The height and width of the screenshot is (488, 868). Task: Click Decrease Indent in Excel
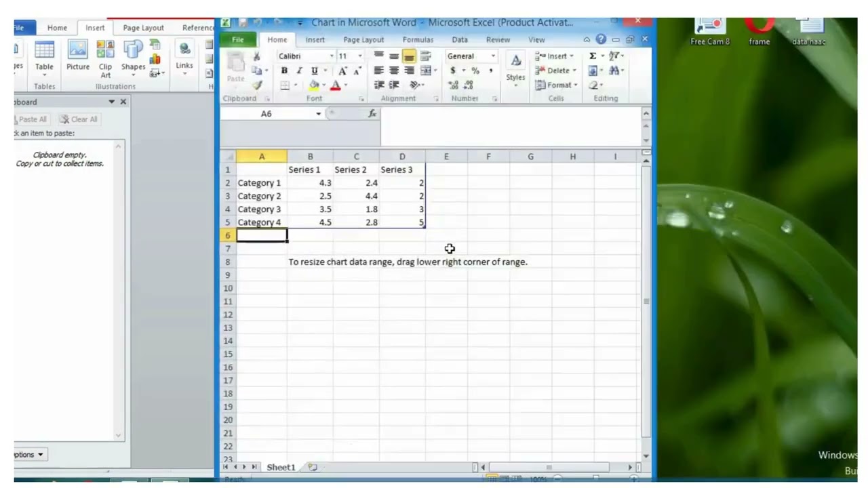[x=378, y=85]
